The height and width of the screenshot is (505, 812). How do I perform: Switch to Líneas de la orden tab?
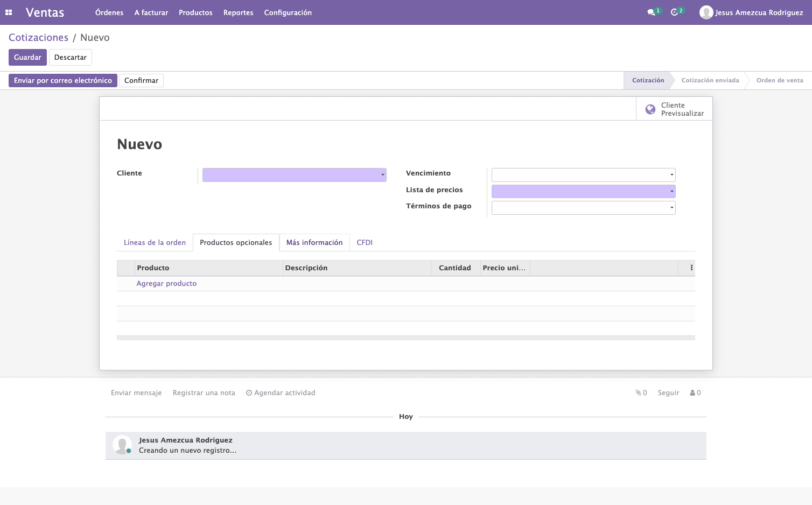[155, 243]
